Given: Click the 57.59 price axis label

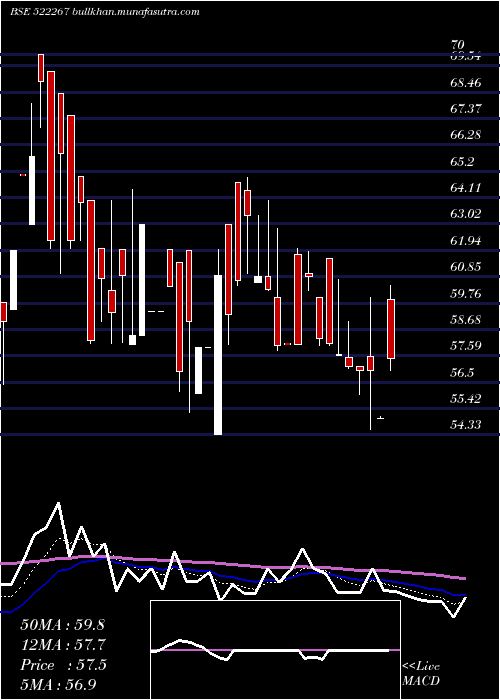Looking at the screenshot, I should click(x=466, y=346).
